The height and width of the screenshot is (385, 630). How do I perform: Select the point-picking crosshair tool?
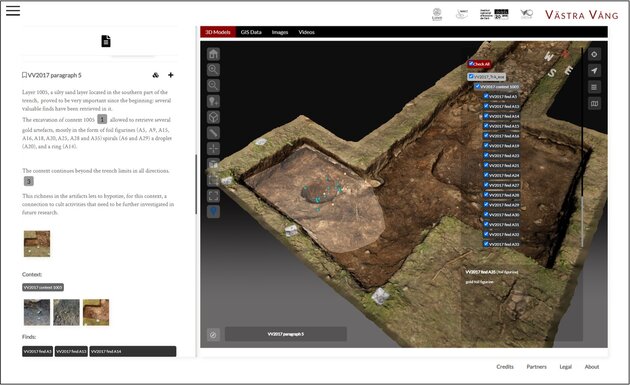point(213,148)
